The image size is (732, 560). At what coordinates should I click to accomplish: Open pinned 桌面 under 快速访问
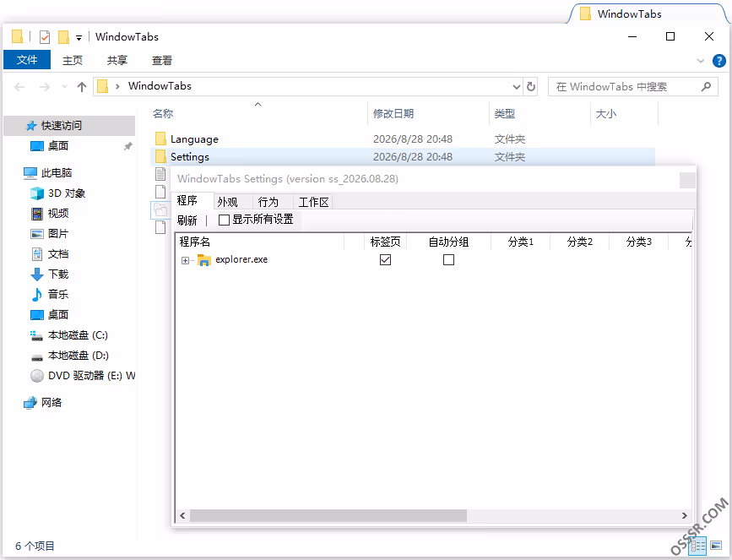pyautogui.click(x=58, y=146)
